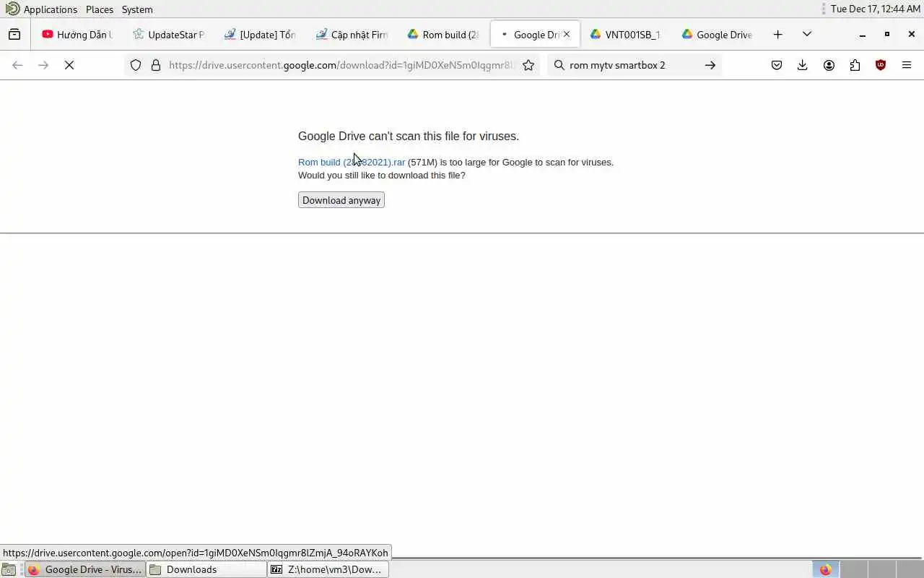924x578 pixels.
Task: Restore down the Firefox window
Action: (x=887, y=34)
